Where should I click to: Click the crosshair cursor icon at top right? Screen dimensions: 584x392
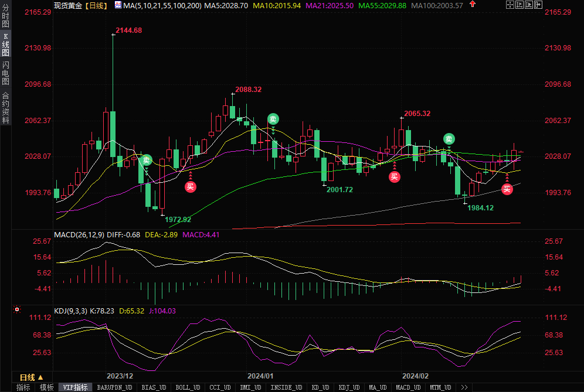click(x=510, y=5)
